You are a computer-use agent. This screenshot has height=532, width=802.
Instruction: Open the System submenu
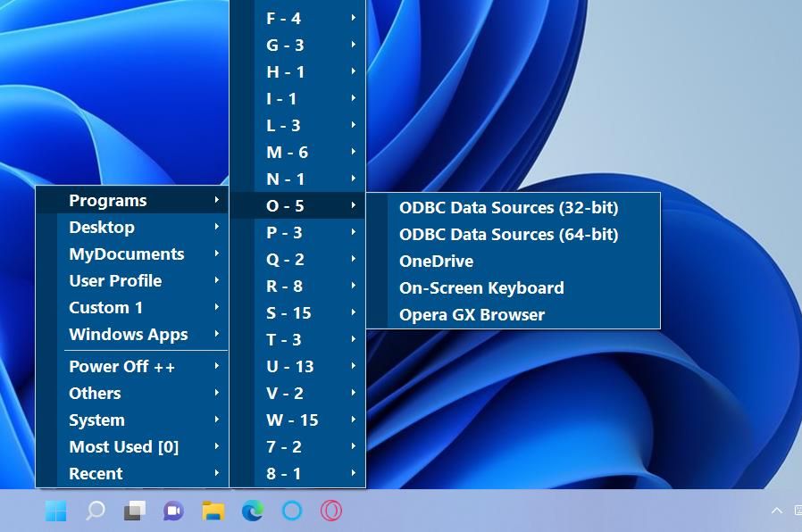click(x=132, y=420)
